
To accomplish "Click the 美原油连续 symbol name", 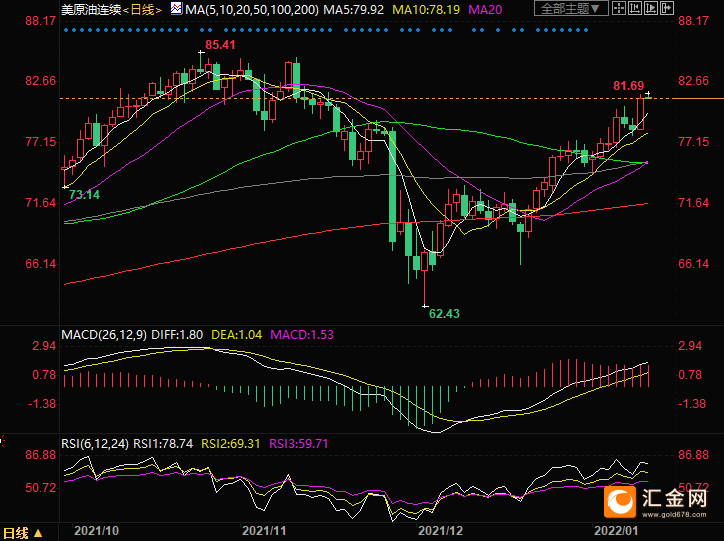I will [x=91, y=10].
